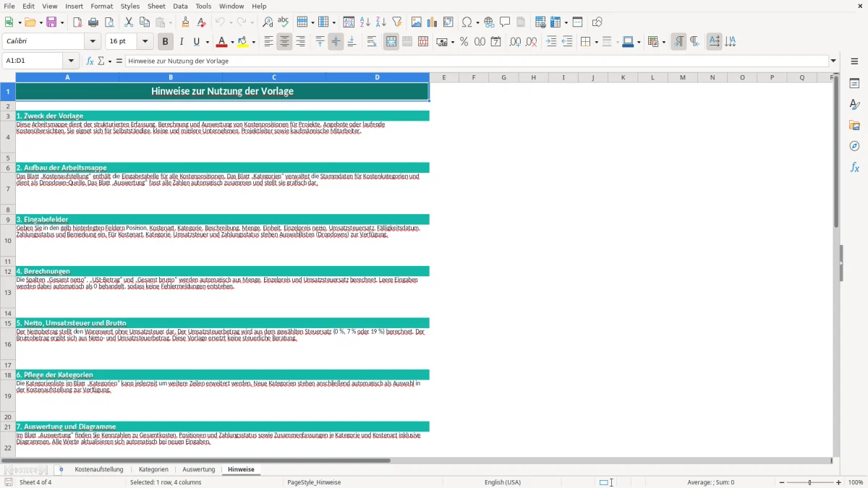Insert a special character (Omega)
Image resolution: width=868 pixels, height=488 pixels.
pyautogui.click(x=467, y=22)
